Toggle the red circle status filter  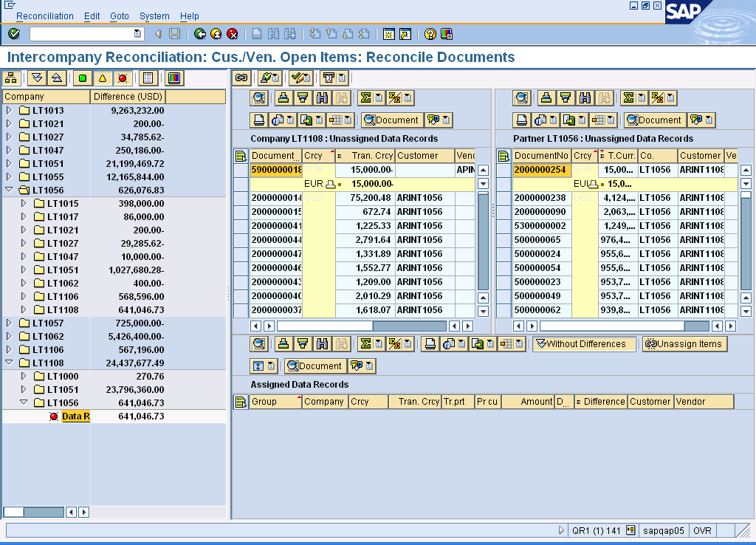tap(123, 78)
